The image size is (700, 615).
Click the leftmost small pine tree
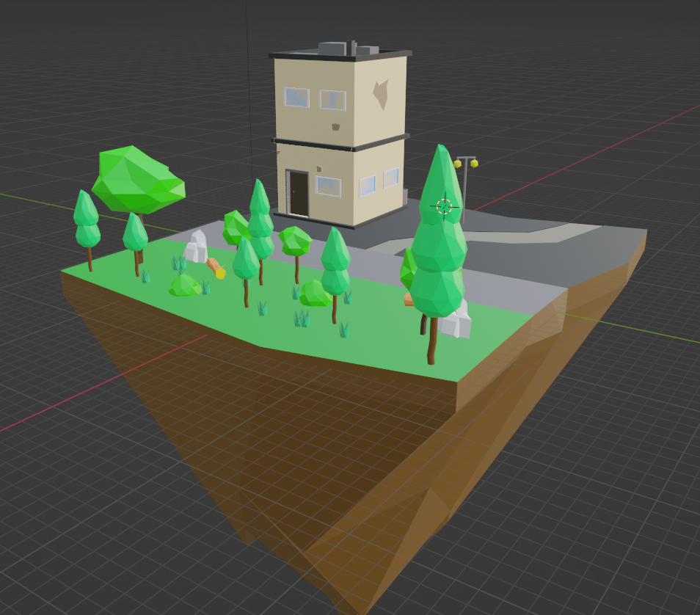(87, 220)
